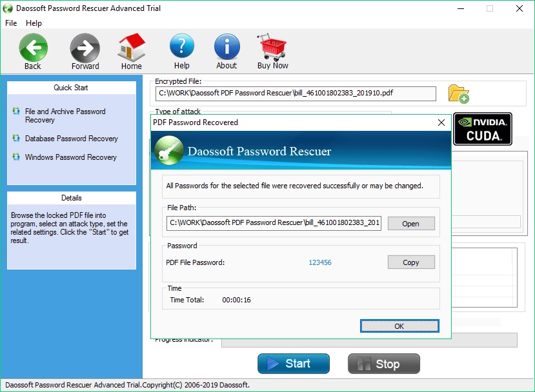Viewport: 535px width, 392px height.
Task: Copy the recovered PDF password
Action: point(411,262)
